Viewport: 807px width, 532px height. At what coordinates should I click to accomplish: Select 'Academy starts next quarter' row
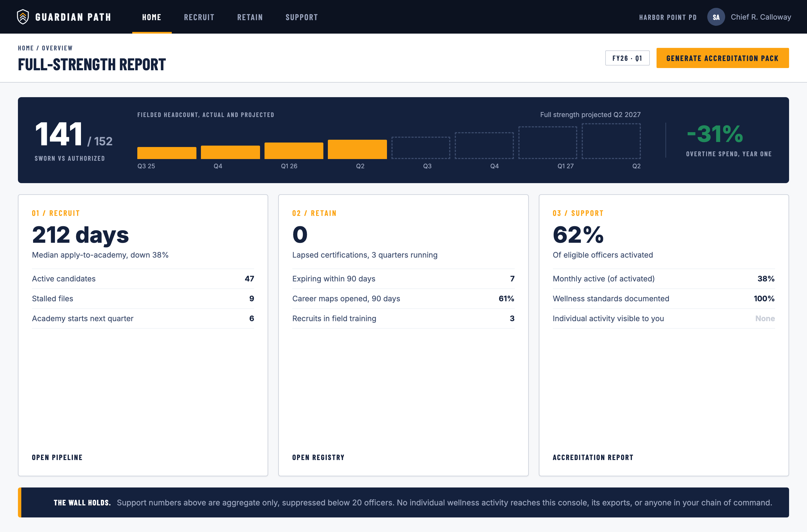coord(143,318)
